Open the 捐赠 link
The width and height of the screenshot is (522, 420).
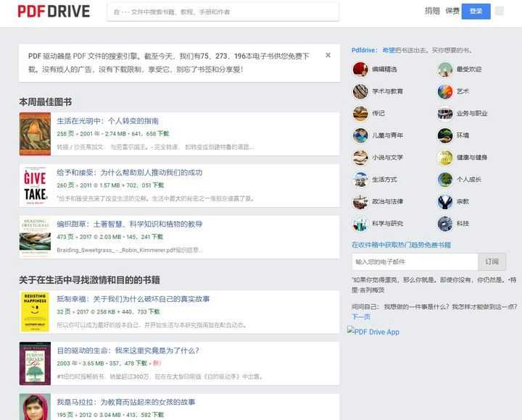click(x=432, y=11)
